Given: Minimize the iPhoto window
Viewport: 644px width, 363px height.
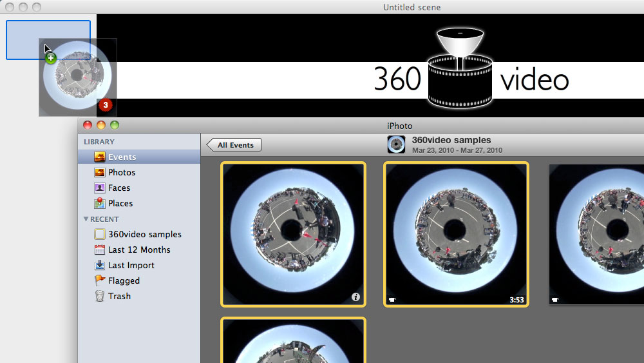Looking at the screenshot, I should click(x=101, y=125).
